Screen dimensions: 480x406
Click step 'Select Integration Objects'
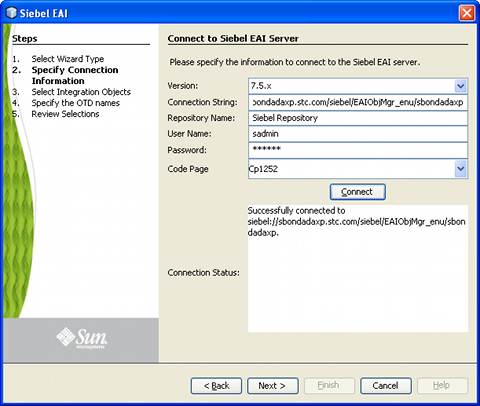click(x=81, y=92)
